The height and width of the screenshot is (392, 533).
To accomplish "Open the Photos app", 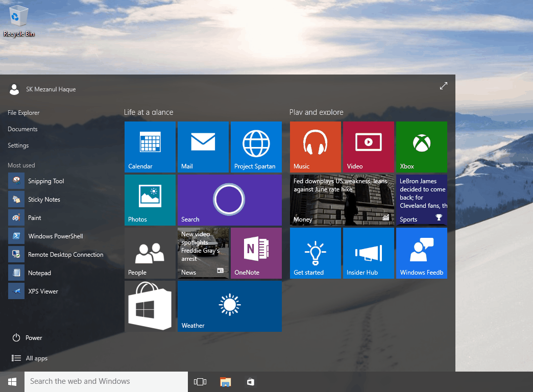I will tap(150, 200).
